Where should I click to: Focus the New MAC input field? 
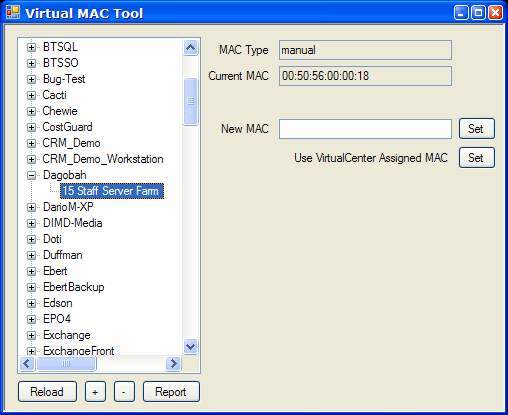point(365,129)
